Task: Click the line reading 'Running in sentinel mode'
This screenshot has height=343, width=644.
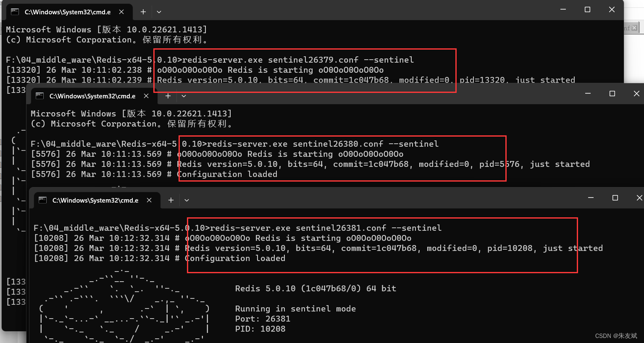Action: click(x=295, y=309)
